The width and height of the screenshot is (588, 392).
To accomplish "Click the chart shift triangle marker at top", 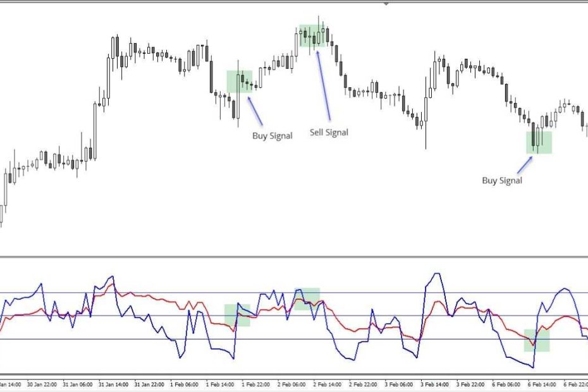I will 386,3.
